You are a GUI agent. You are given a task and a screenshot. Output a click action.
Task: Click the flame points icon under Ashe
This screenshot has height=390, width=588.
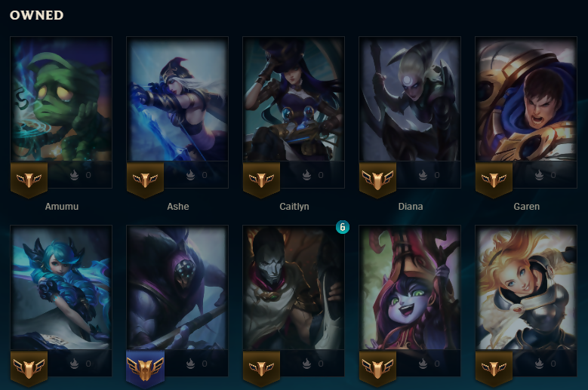coord(190,175)
